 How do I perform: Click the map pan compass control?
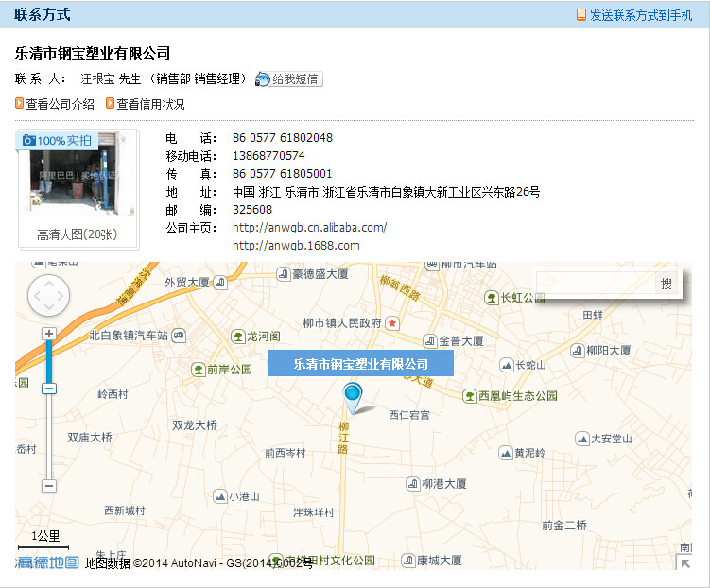[x=48, y=296]
